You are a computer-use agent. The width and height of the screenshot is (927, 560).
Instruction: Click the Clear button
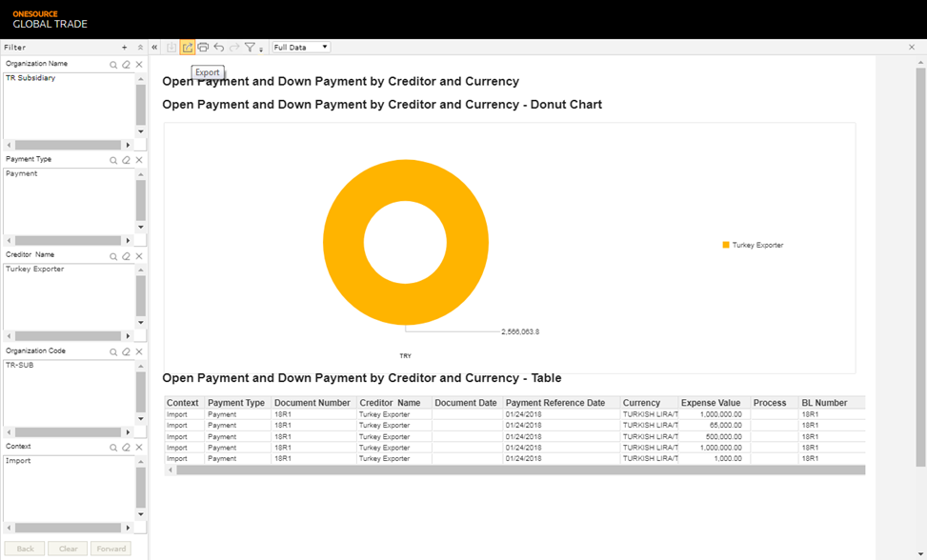68,549
